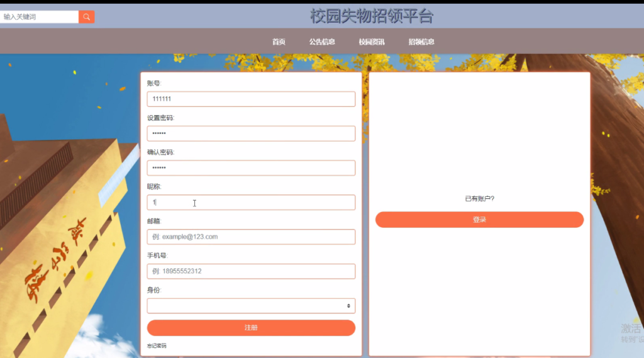Click the 设置密码 password field

[x=251, y=133]
